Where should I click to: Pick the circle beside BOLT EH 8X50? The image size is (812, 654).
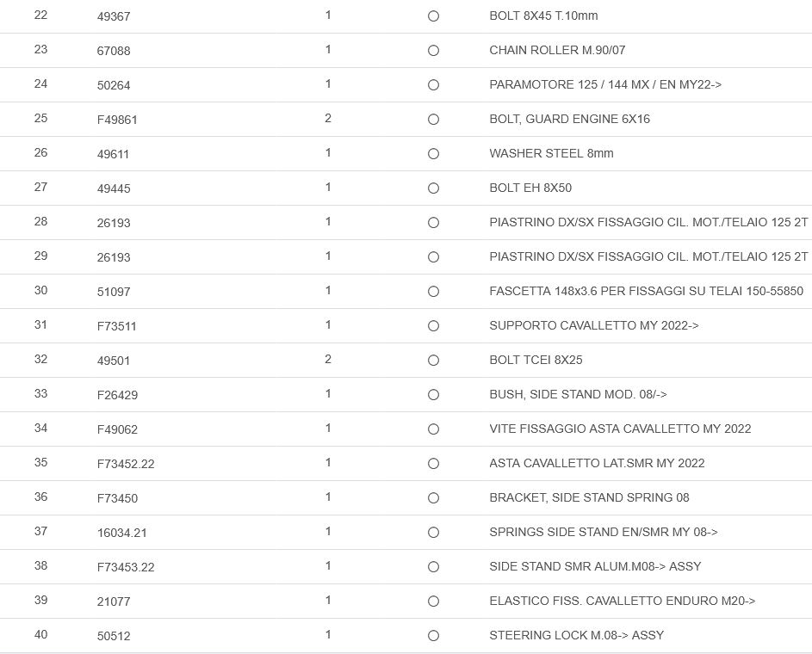pyautogui.click(x=433, y=188)
